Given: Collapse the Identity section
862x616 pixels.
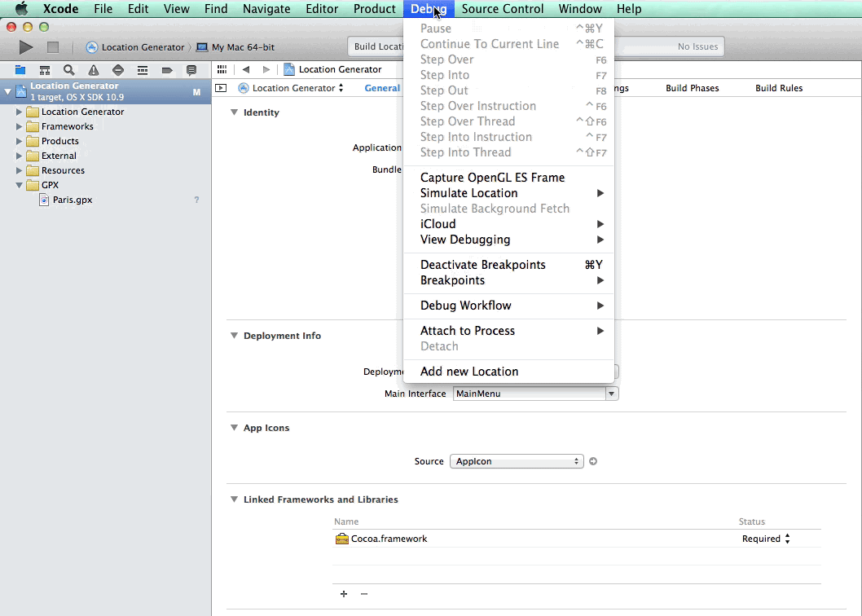Looking at the screenshot, I should (x=234, y=112).
